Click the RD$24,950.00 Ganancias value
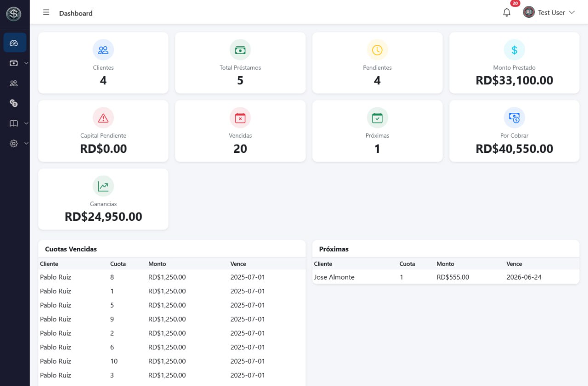 (x=103, y=217)
